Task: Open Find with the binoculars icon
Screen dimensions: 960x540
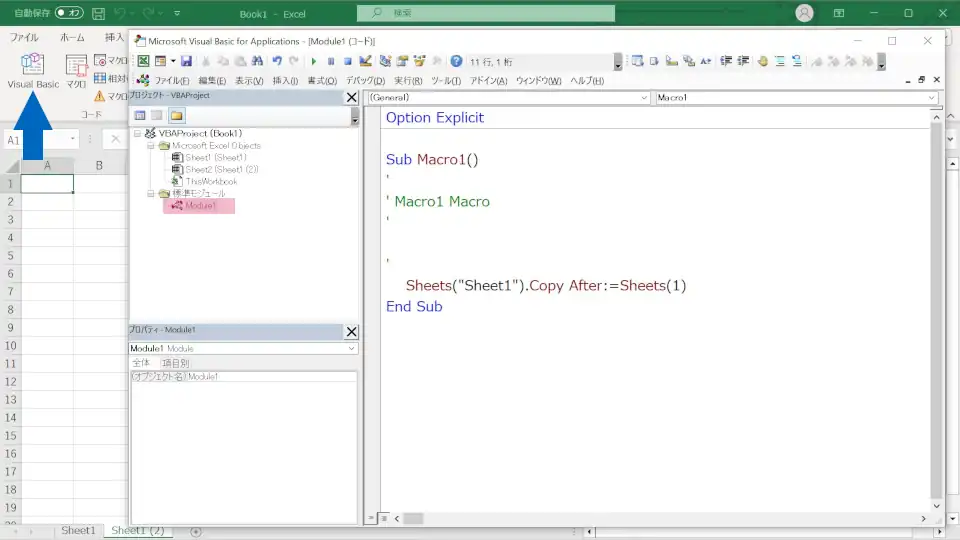Action: click(x=257, y=61)
